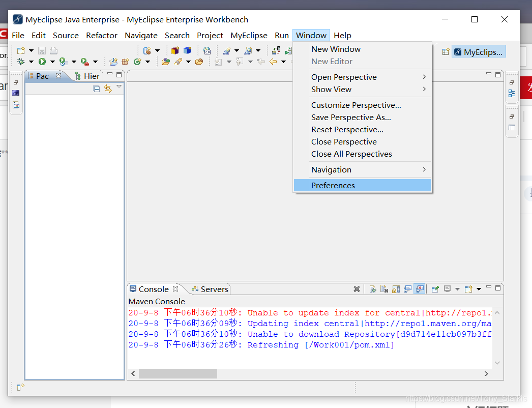
Task: Click the deploy server toolbar icon
Action: [x=276, y=50]
